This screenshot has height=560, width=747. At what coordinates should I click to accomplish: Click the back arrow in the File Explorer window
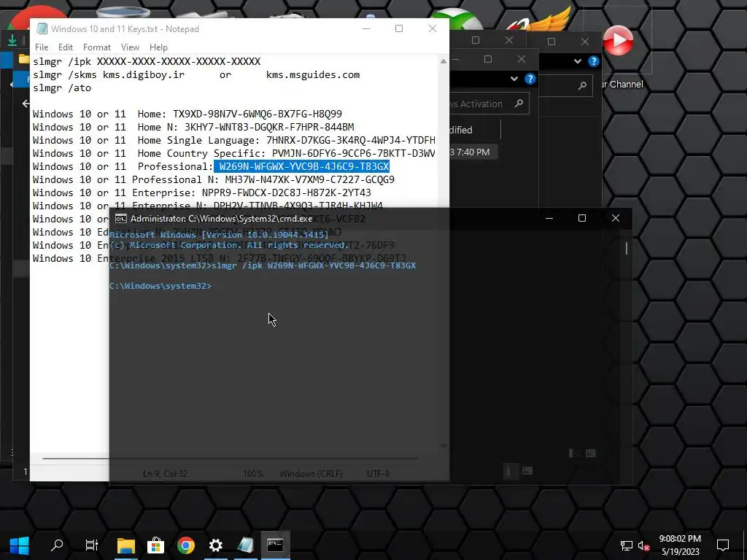pos(26,104)
